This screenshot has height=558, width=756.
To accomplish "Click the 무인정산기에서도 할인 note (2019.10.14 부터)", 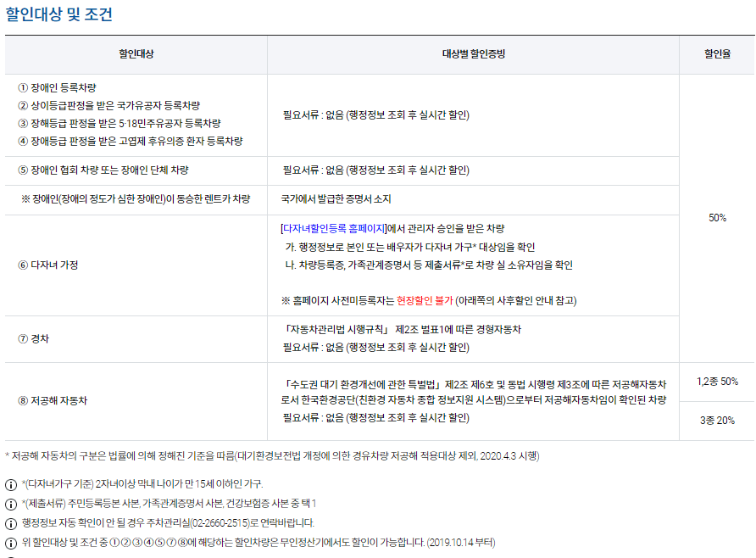I will point(258,543).
